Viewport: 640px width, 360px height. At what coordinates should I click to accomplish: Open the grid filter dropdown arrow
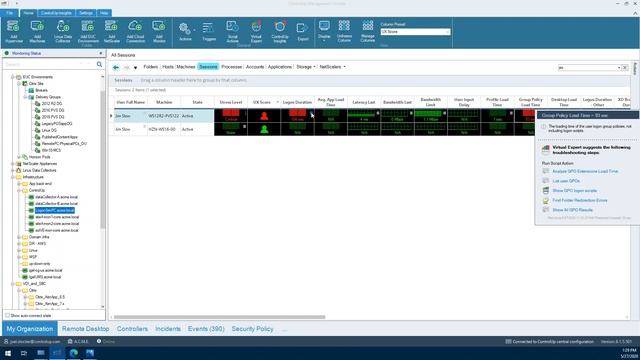(x=619, y=67)
